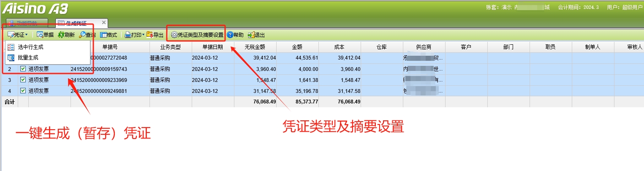This screenshot has width=644, height=171.
Task: Click 供应商 column header
Action: 424,47
